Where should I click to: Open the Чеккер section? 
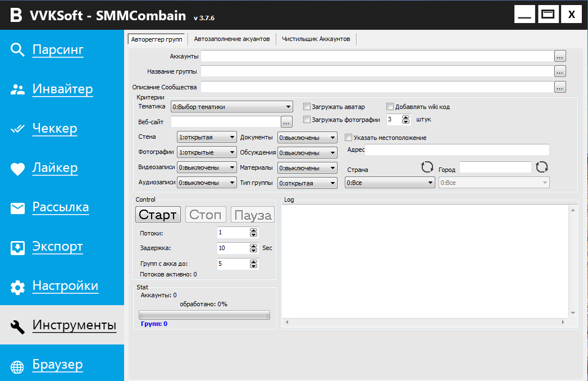(x=54, y=128)
